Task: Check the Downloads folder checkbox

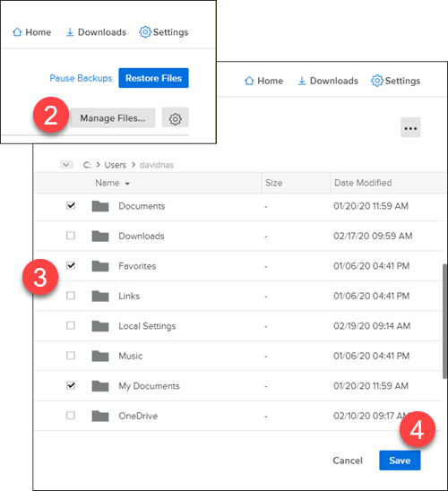Action: 71,236
